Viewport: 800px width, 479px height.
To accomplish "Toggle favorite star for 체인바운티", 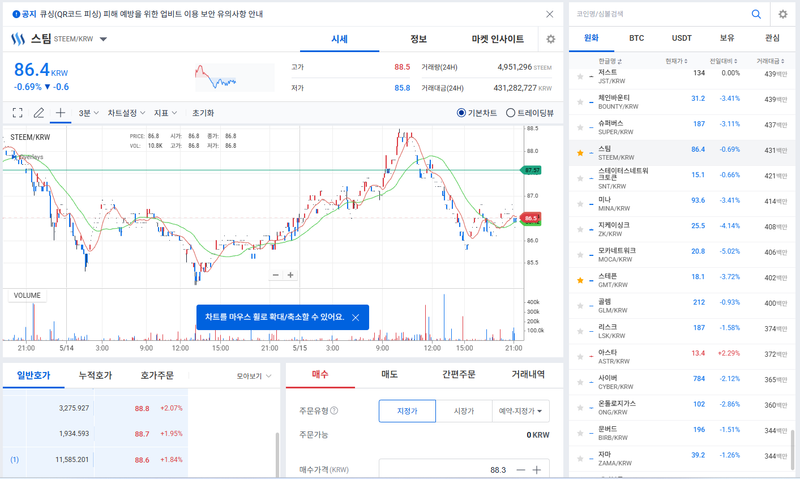I will point(580,102).
